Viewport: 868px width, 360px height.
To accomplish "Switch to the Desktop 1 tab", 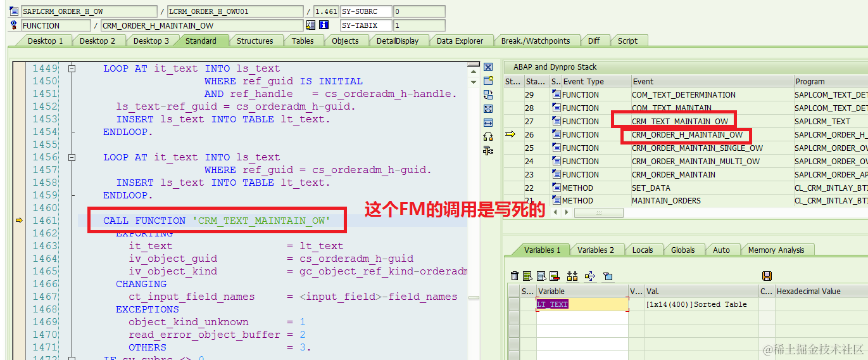I will pyautogui.click(x=44, y=41).
